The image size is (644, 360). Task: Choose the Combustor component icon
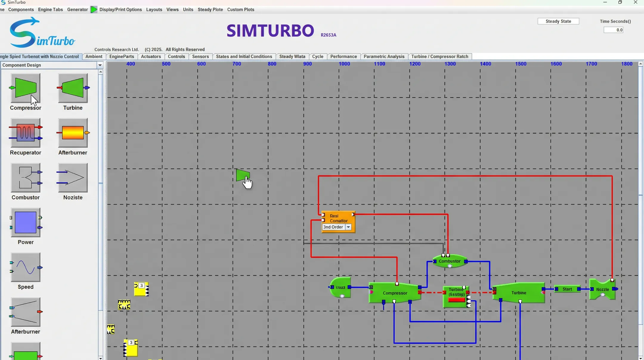[x=25, y=178]
